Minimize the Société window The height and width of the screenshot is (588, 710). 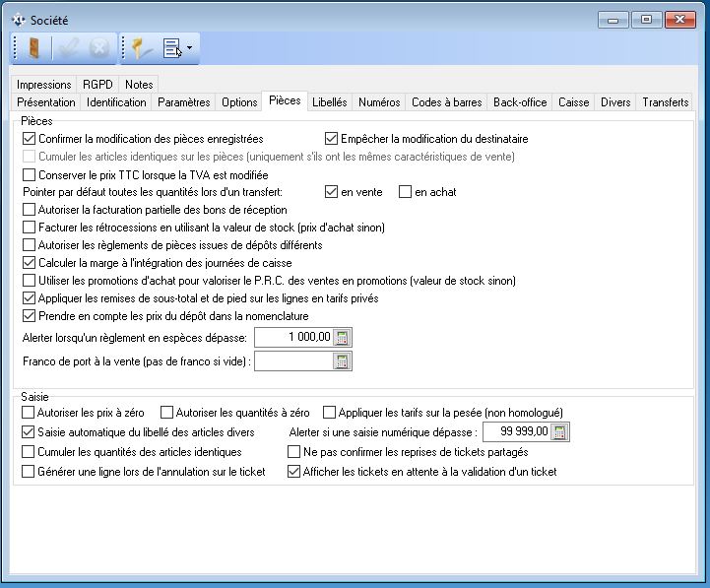point(613,20)
